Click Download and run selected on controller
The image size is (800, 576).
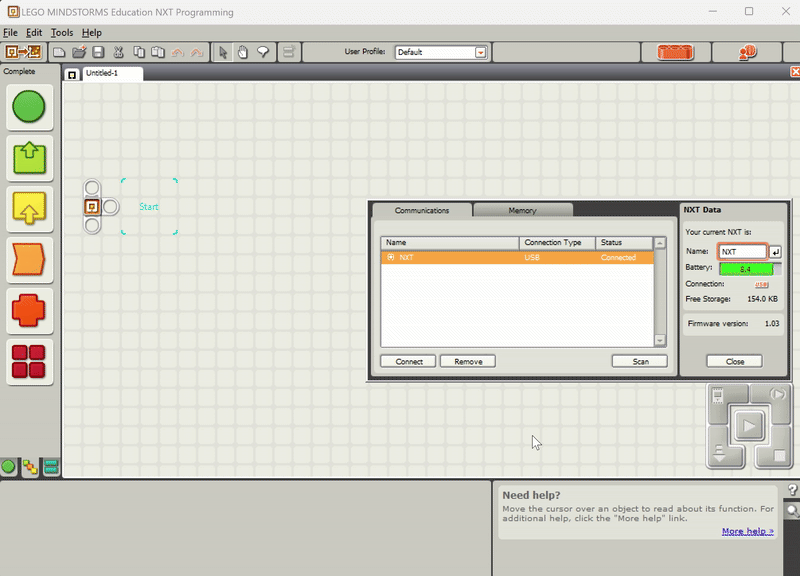777,394
